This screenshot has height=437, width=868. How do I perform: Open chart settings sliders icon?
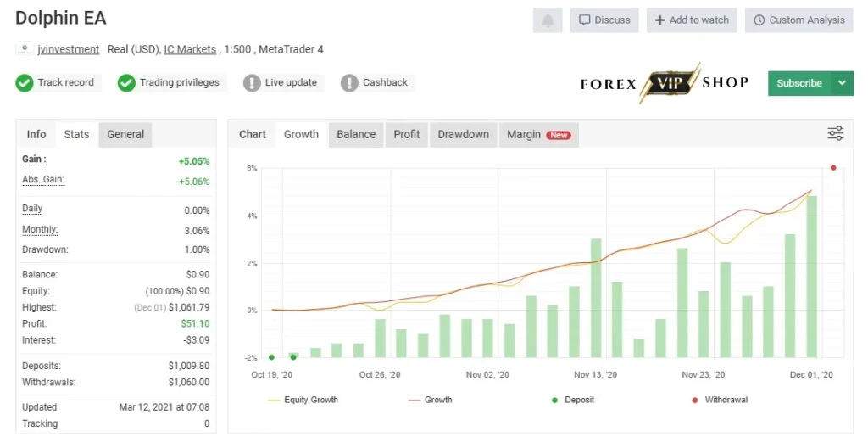835,133
